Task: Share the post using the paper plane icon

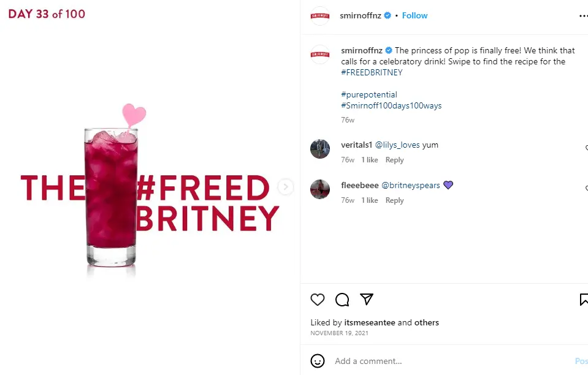Action: pos(366,300)
